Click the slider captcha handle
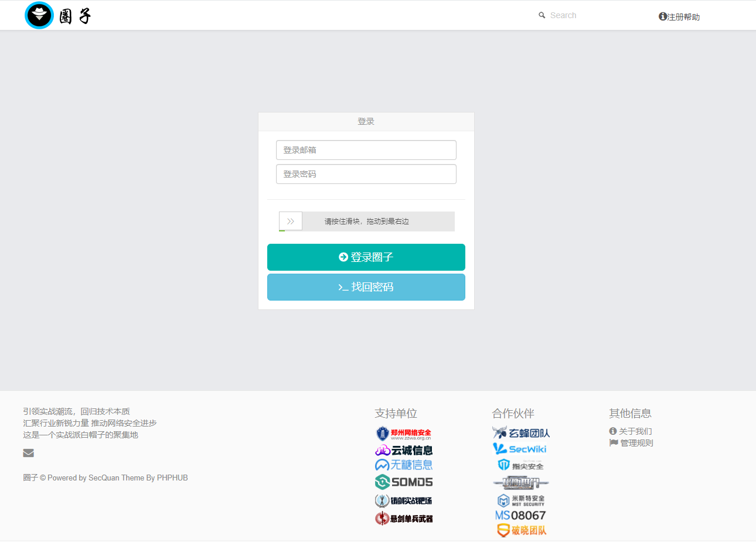 click(290, 221)
